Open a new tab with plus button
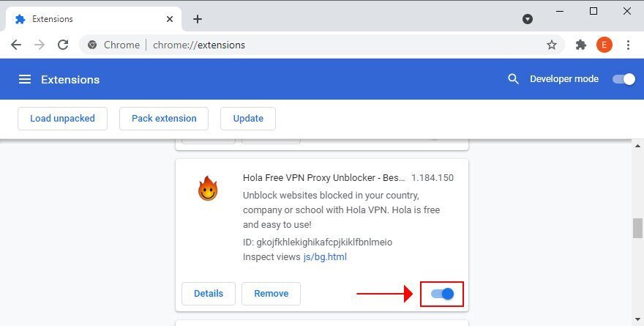Viewport: 644px width, 326px height. click(x=198, y=19)
